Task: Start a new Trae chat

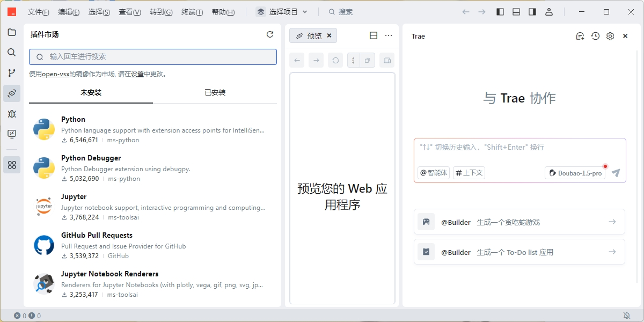Action: click(580, 36)
